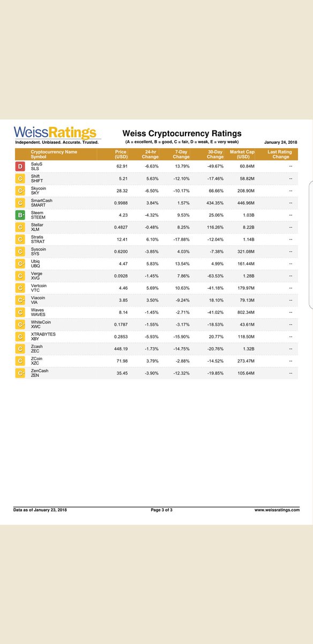The height and width of the screenshot is (644, 313).
Task: Select the C- rating badge for WhiteCoin
Action: coord(20,324)
